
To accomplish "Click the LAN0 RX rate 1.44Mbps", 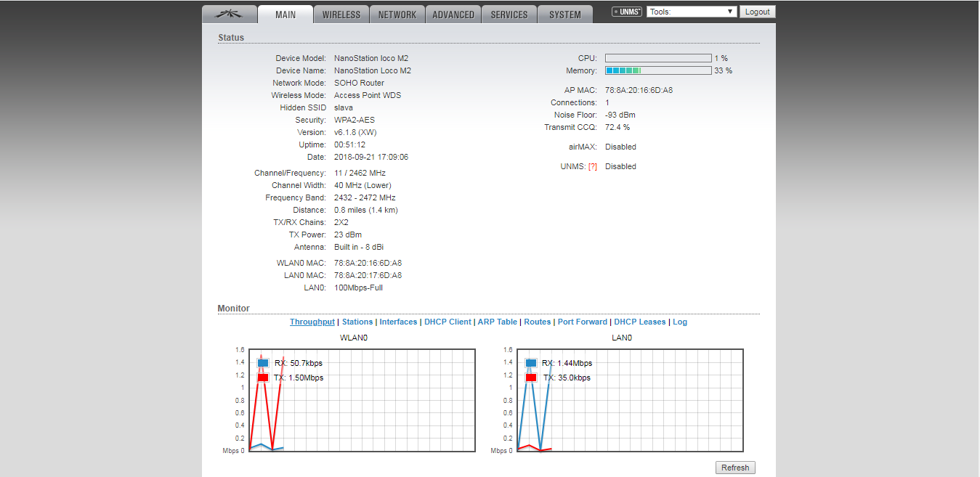I will tap(574, 363).
